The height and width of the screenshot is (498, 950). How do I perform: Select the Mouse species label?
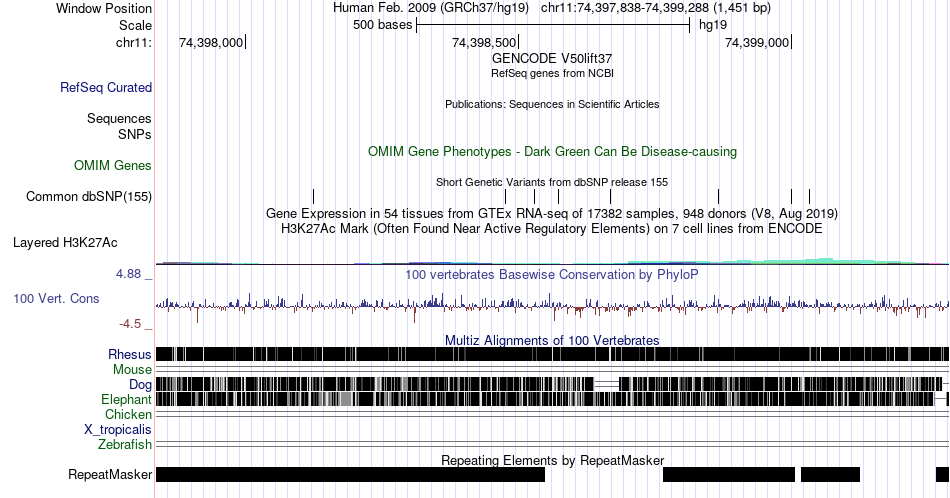pos(132,370)
